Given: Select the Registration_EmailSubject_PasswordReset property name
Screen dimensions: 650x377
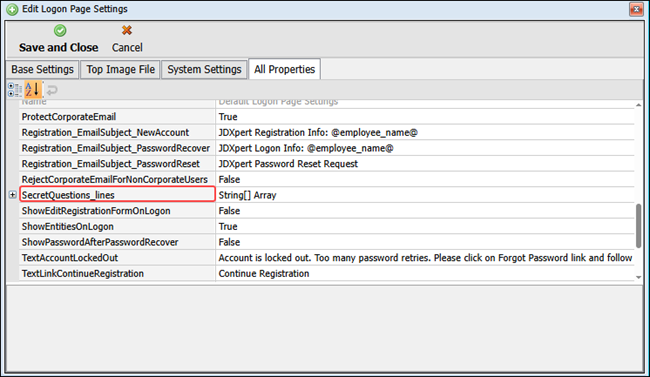Looking at the screenshot, I should coord(111,164).
